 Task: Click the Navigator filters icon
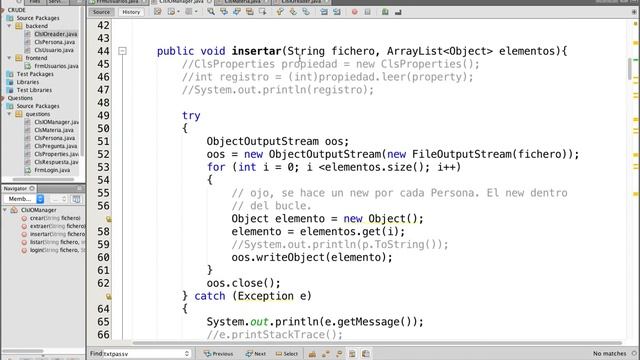(x=76, y=199)
